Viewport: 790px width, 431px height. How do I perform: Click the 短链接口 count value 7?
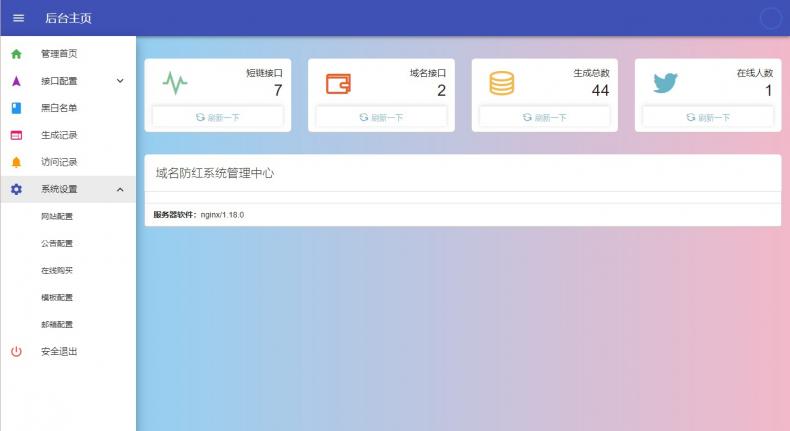click(278, 90)
